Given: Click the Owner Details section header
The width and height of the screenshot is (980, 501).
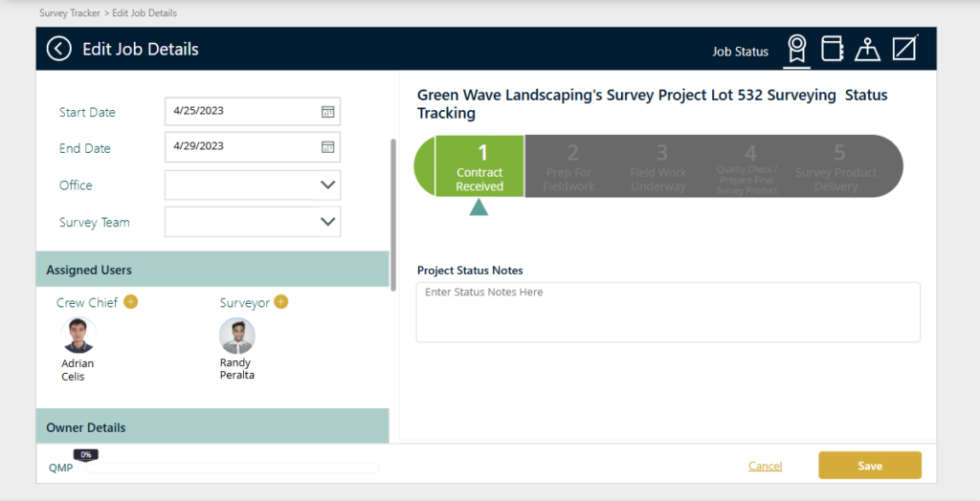Looking at the screenshot, I should [212, 426].
